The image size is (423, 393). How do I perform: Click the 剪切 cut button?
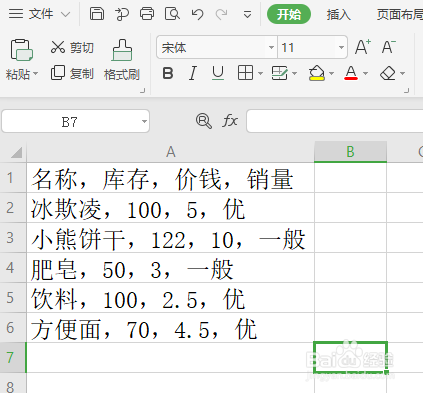click(x=72, y=47)
